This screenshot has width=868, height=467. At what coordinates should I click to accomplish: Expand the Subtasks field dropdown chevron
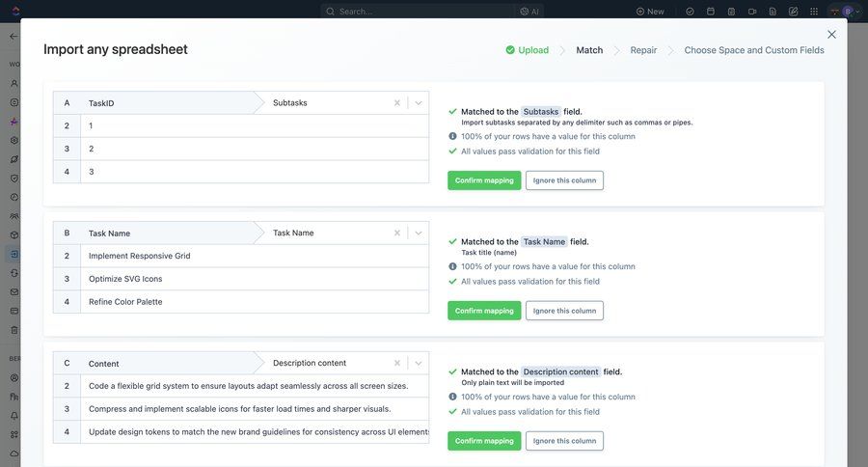(419, 103)
